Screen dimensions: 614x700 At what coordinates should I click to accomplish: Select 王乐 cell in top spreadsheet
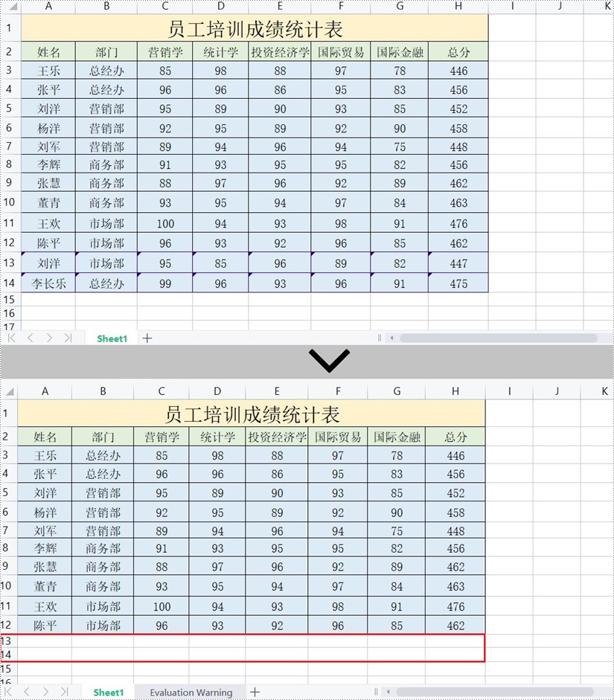pyautogui.click(x=48, y=71)
